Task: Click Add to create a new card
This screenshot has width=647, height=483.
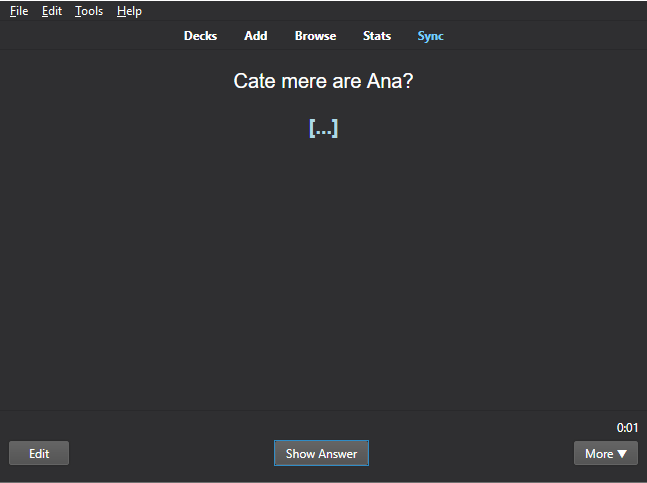Action: [x=256, y=36]
